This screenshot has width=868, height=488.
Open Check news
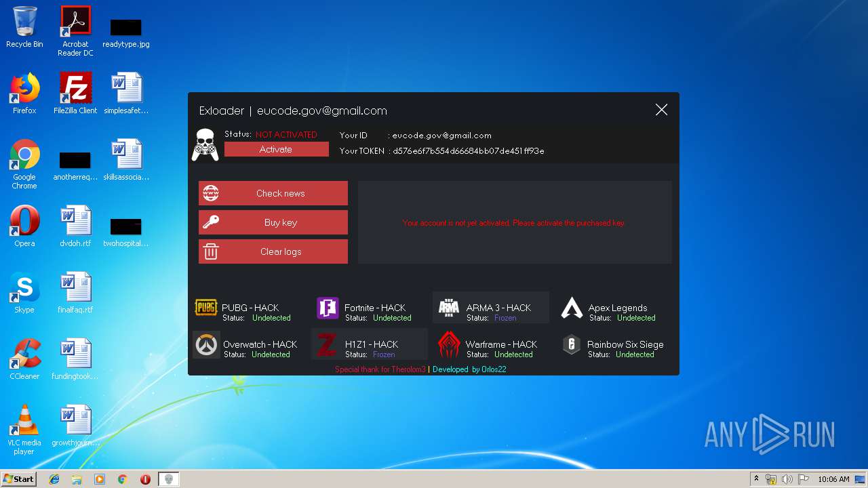click(x=273, y=193)
